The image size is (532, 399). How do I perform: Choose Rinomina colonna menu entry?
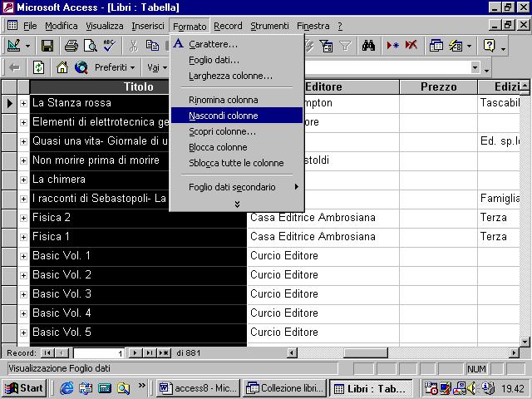click(x=237, y=100)
